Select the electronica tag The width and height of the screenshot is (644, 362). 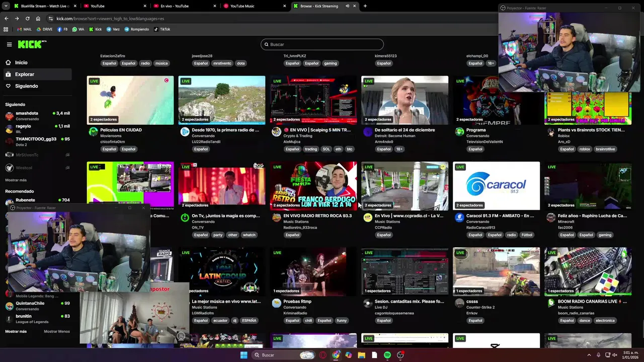click(x=605, y=320)
